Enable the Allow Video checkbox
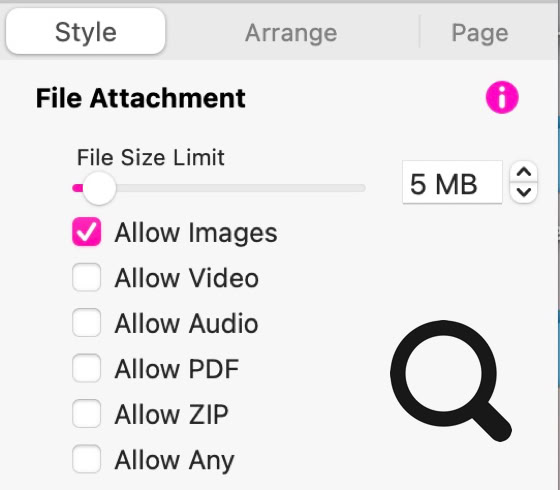560x490 pixels. click(86, 277)
